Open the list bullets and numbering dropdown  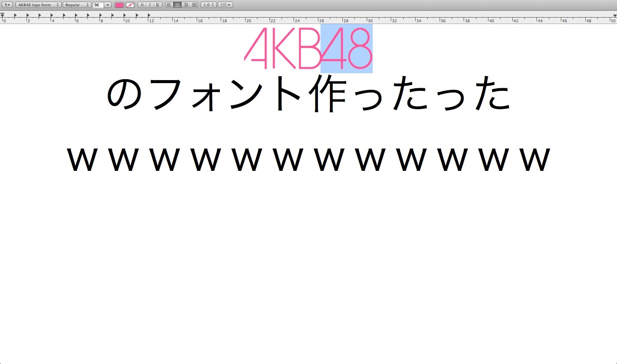(x=225, y=5)
